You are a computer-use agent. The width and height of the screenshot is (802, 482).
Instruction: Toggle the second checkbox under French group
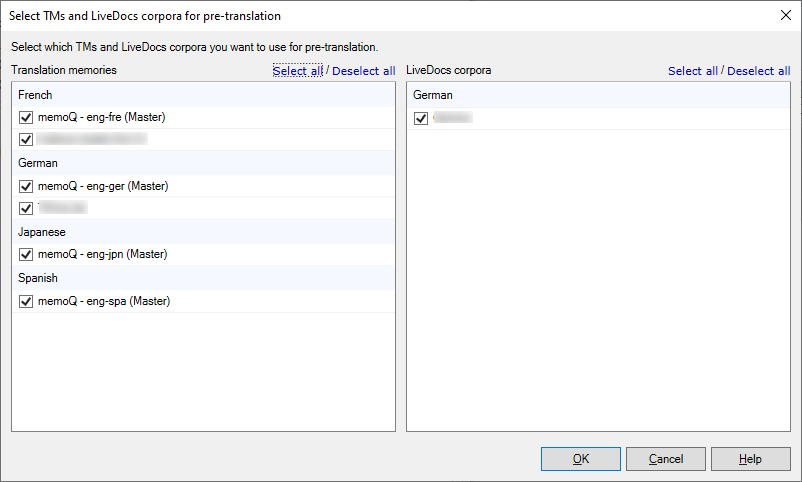point(26,139)
